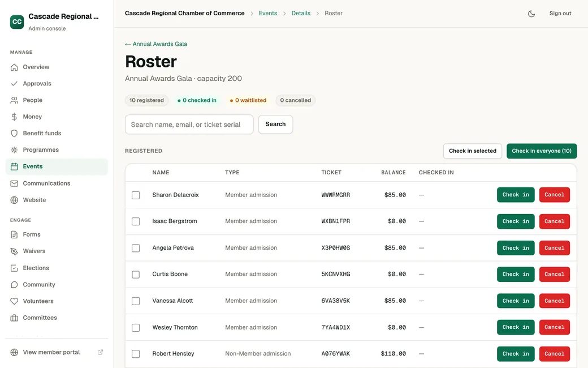Screen dimensions: 588x368
Task: Cancel Vanessa Alcott's registration
Action: pos(555,301)
